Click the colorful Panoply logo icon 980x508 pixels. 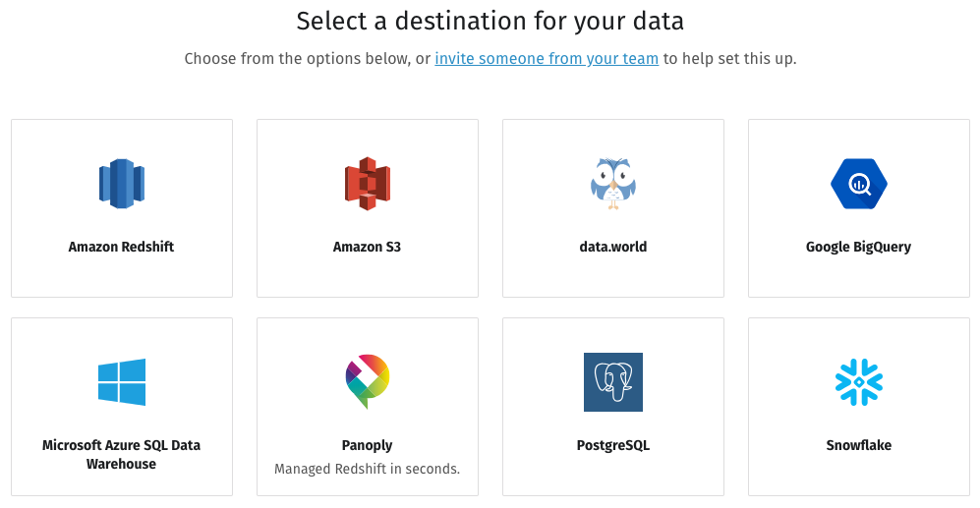coord(368,381)
